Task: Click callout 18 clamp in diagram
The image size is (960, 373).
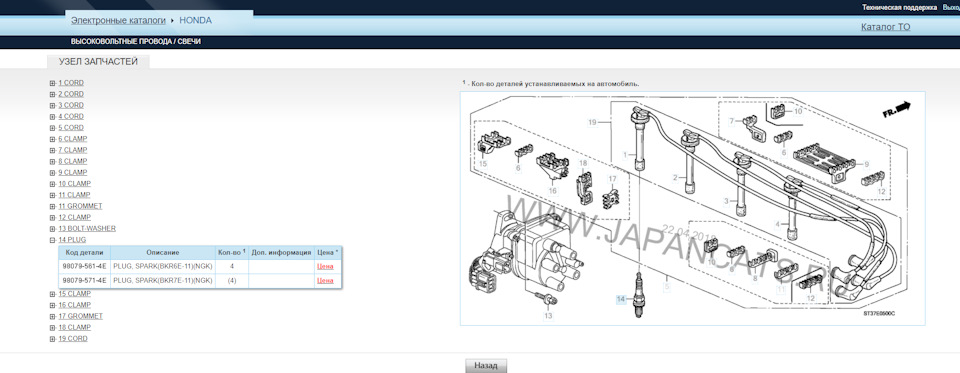Action: pyautogui.click(x=583, y=164)
